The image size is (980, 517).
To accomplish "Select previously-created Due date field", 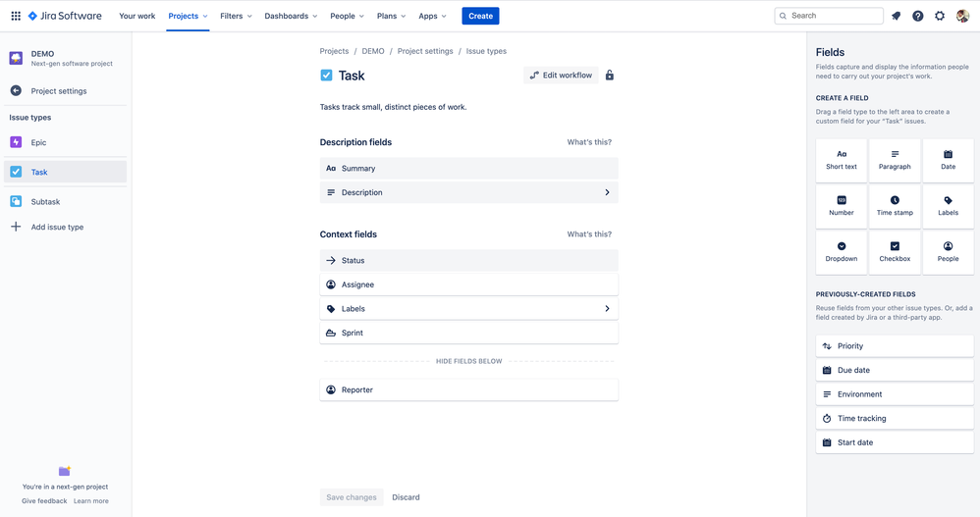I will [x=895, y=370].
